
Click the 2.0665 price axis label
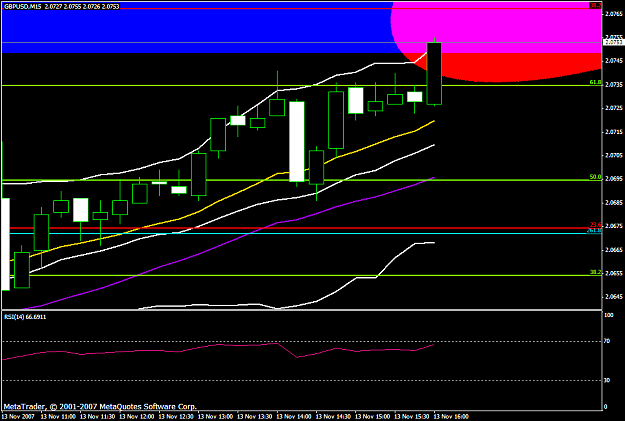pyautogui.click(x=614, y=250)
